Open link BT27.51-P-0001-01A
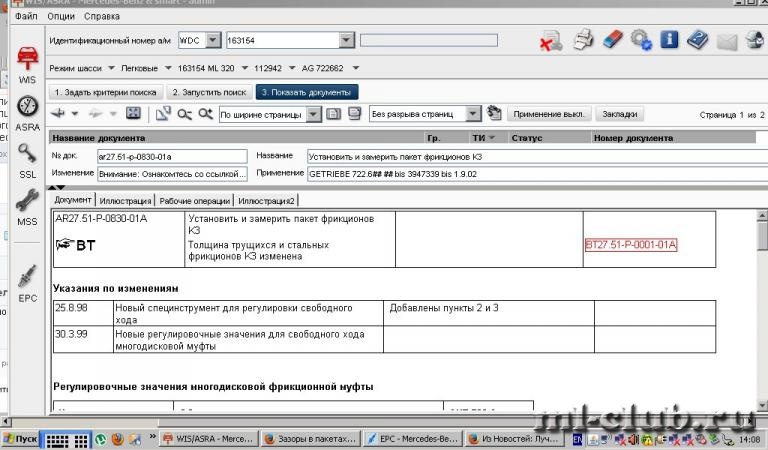768x450 pixels. tap(631, 245)
